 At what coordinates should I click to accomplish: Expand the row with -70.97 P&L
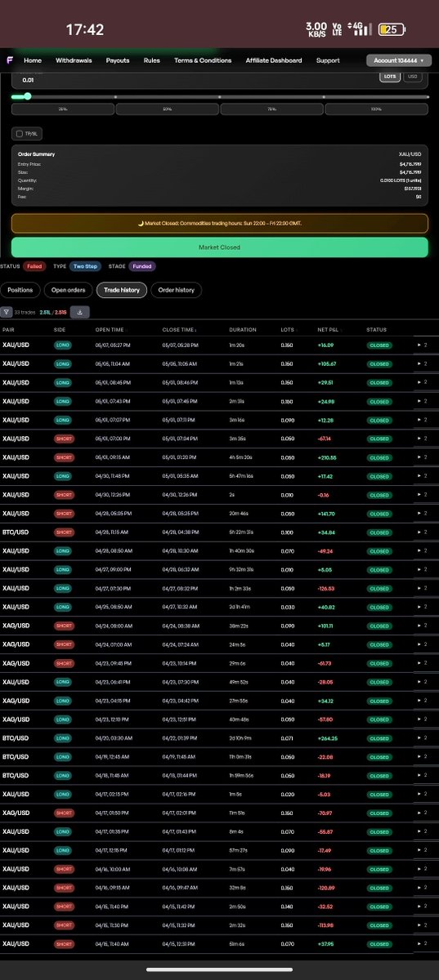click(423, 813)
